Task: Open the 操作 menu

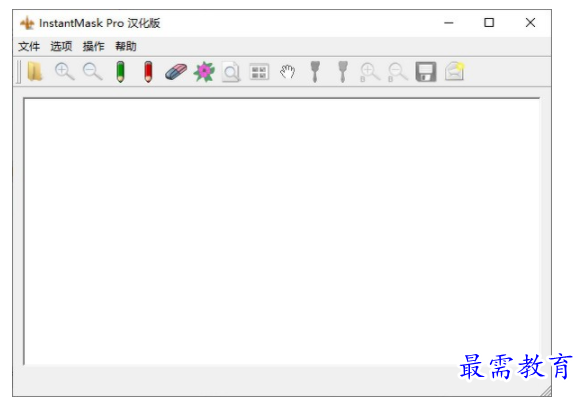Action: pyautogui.click(x=93, y=47)
